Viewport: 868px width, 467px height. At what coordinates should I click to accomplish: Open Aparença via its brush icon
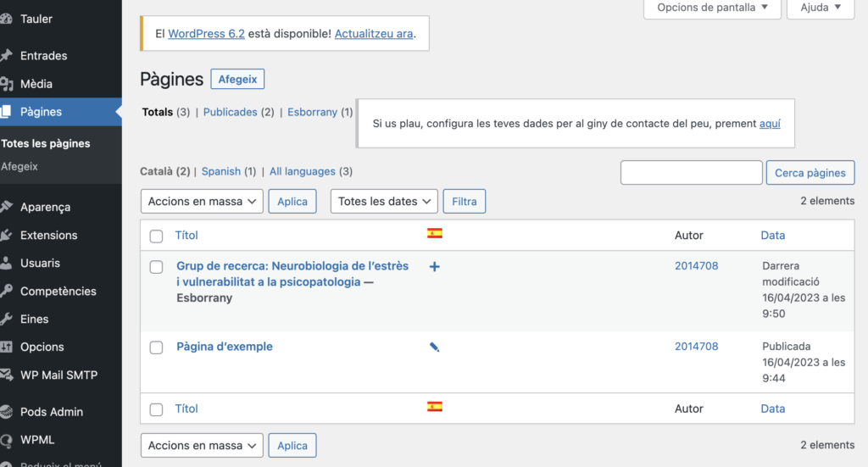7,207
